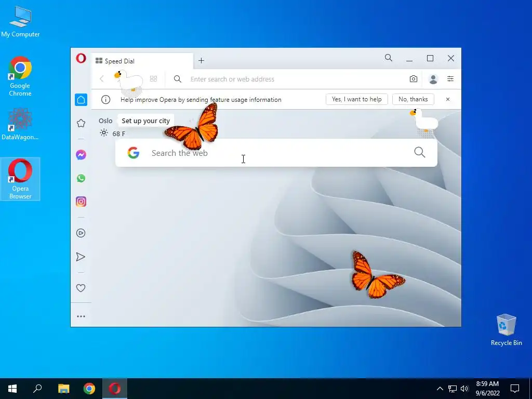Open the Action Center notifications icon
This screenshot has height=399, width=532.
[x=515, y=389]
